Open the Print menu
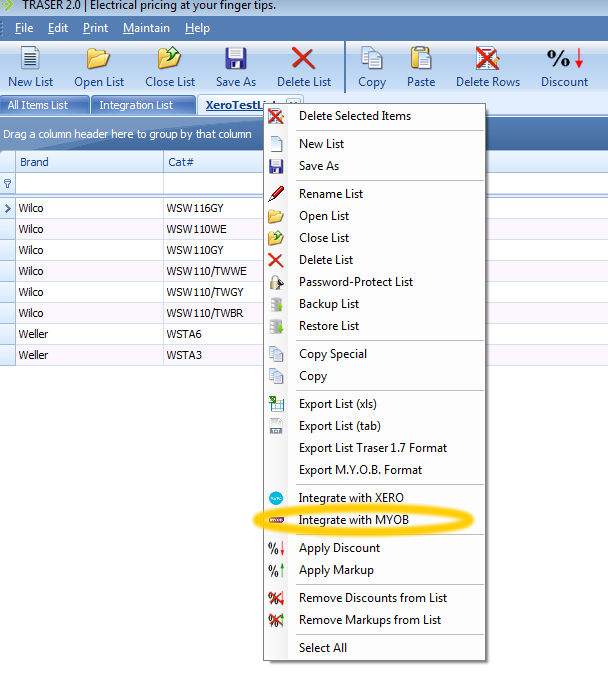 pos(95,28)
